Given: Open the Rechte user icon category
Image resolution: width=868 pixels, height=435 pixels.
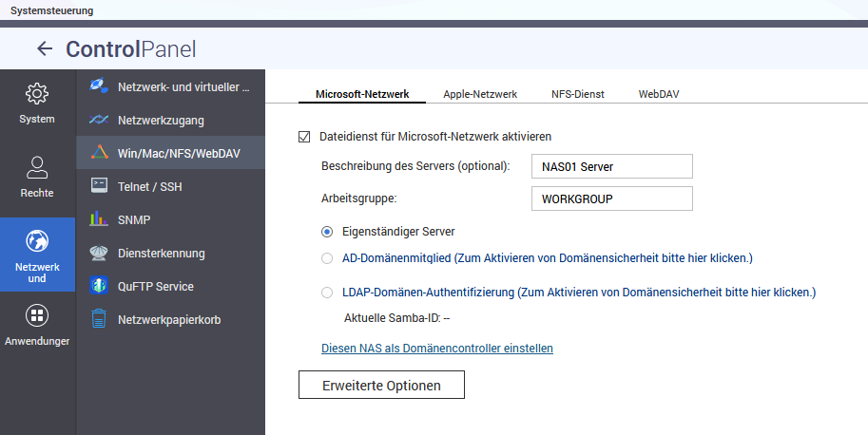Looking at the screenshot, I should (37, 168).
